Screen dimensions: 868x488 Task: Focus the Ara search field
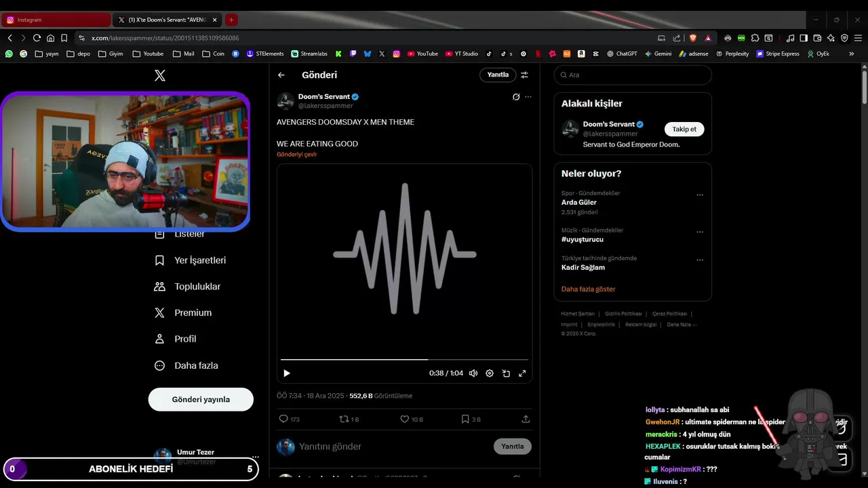pyautogui.click(x=633, y=75)
